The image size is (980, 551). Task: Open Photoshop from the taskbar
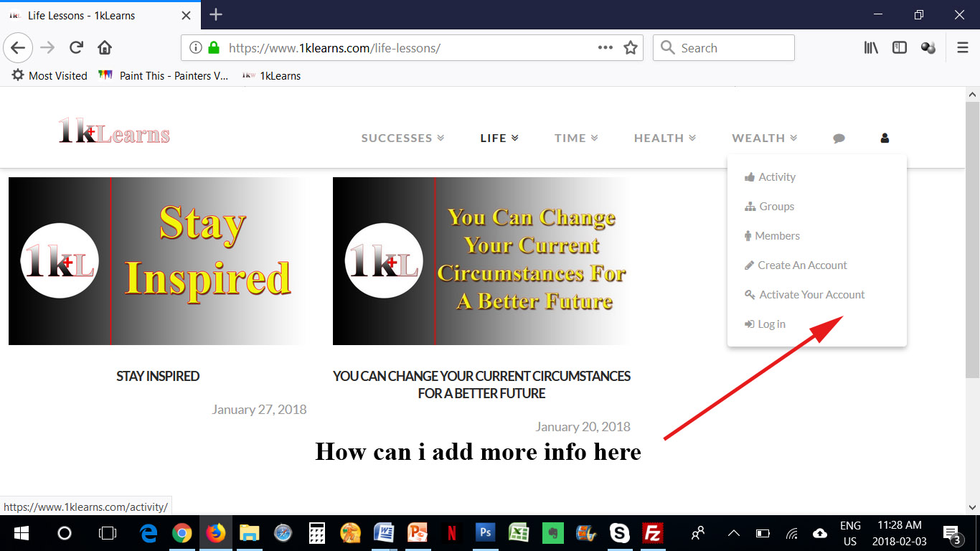[x=486, y=533]
